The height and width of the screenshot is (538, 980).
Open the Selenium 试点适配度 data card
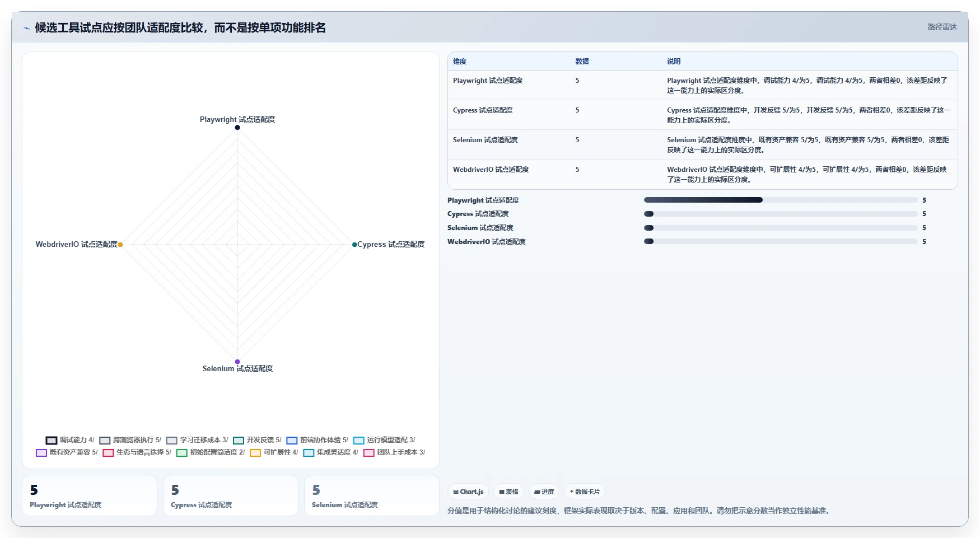[x=372, y=495]
